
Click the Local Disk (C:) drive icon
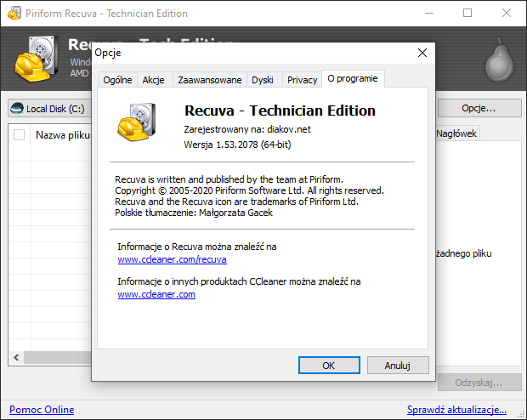[x=17, y=108]
